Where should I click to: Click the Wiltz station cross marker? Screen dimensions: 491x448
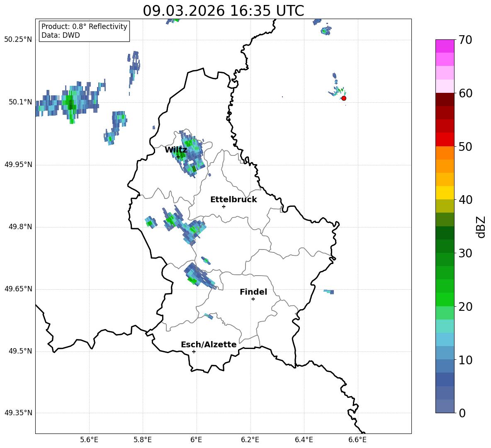(x=178, y=157)
